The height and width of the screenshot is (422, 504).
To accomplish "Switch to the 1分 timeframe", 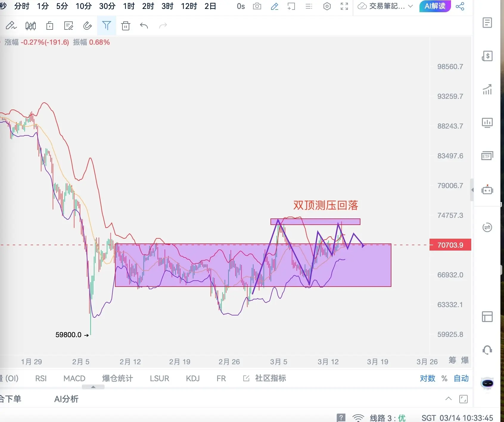I will pos(43,6).
